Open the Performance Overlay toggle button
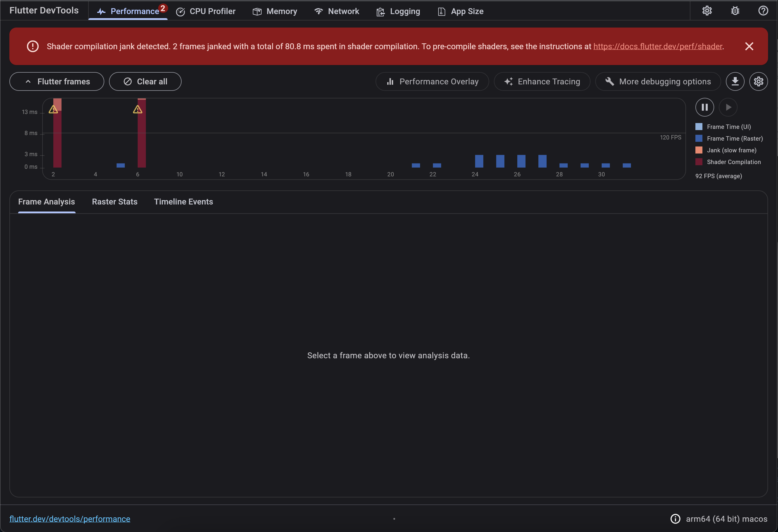The image size is (778, 532). (432, 81)
